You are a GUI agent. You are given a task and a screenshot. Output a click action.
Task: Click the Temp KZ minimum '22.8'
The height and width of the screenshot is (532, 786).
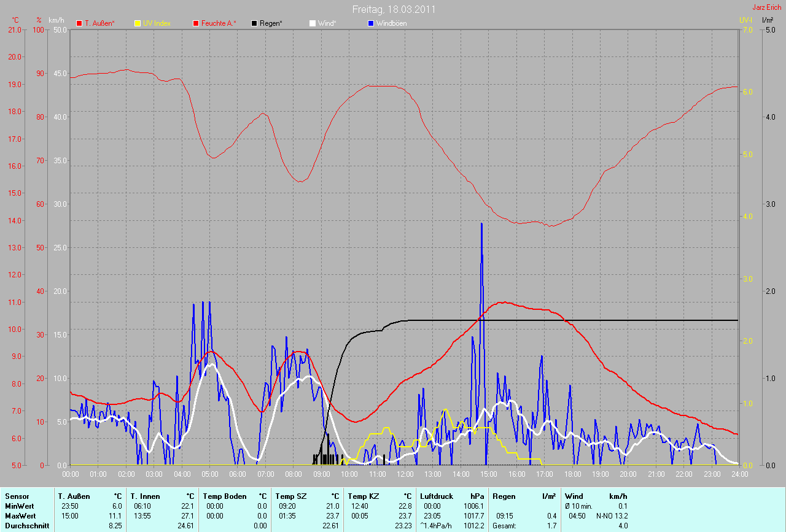(405, 506)
